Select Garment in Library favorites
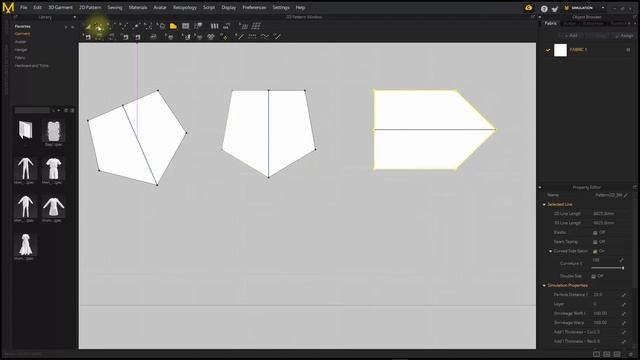The image size is (640, 360). [x=22, y=34]
